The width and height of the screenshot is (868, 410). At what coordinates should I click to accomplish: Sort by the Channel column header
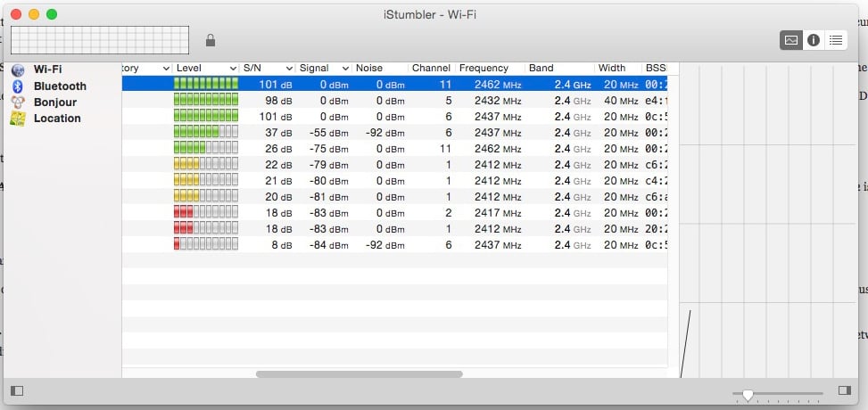point(430,69)
